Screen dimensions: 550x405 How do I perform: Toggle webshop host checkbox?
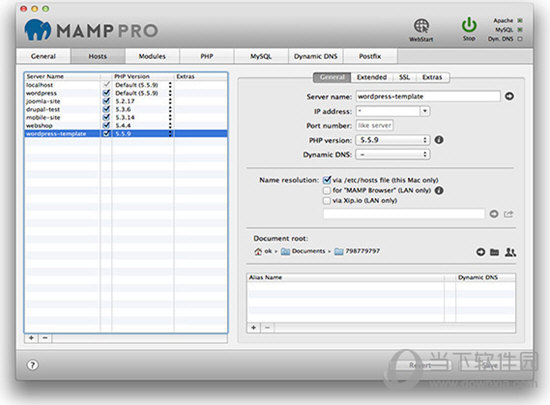pyautogui.click(x=106, y=125)
